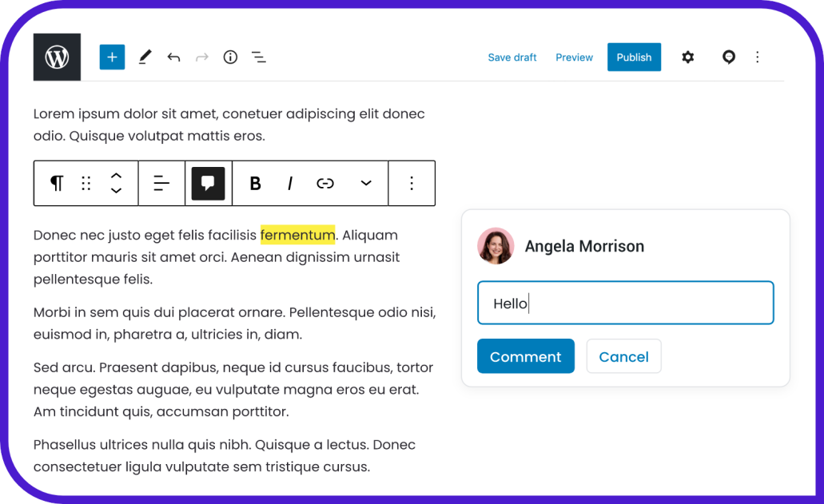Apply bold formatting
824x504 pixels.
tap(256, 183)
